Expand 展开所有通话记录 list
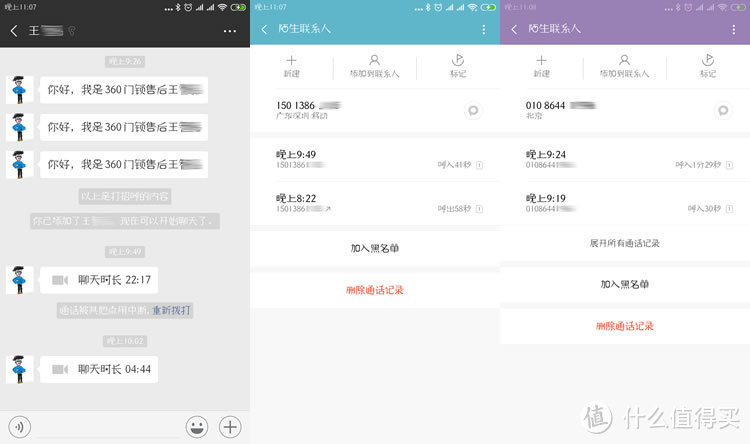The width and height of the screenshot is (750, 444). (625, 243)
